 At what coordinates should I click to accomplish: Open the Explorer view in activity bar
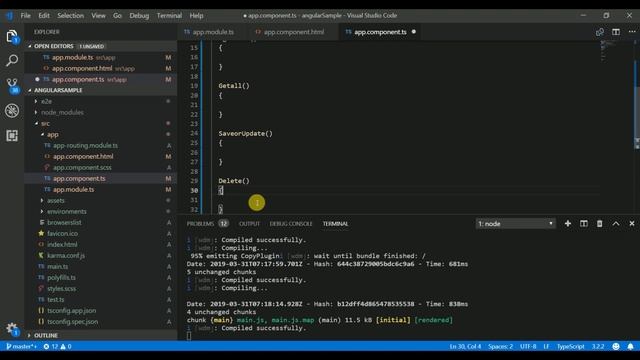click(12, 37)
